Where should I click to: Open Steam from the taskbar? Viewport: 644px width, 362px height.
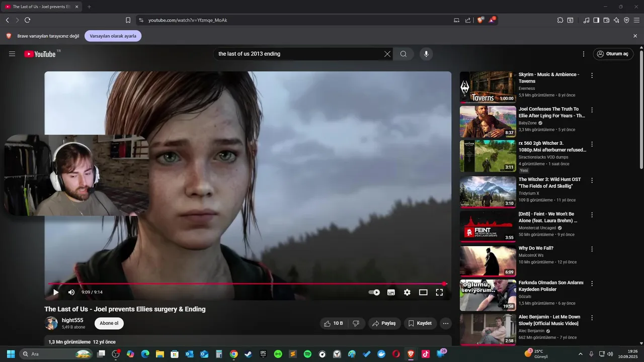(249, 354)
